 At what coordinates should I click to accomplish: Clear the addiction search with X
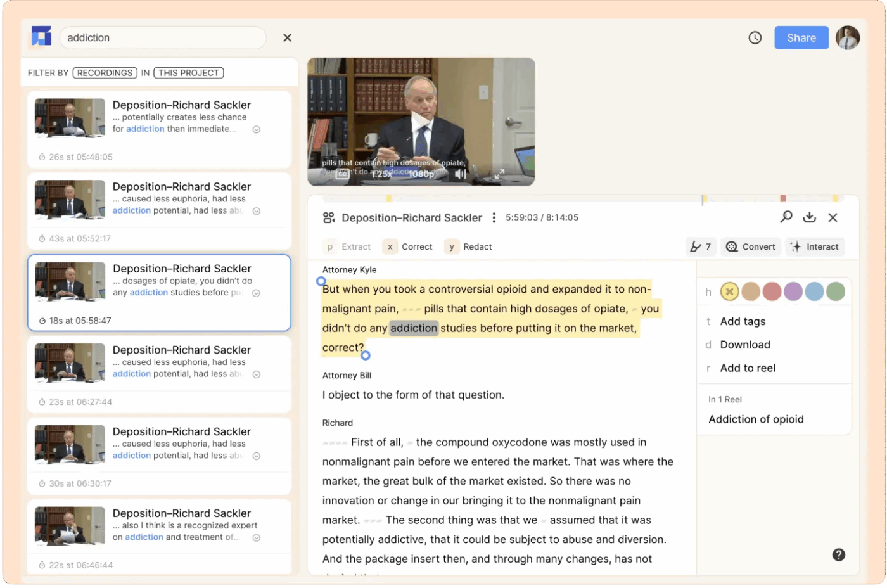287,38
